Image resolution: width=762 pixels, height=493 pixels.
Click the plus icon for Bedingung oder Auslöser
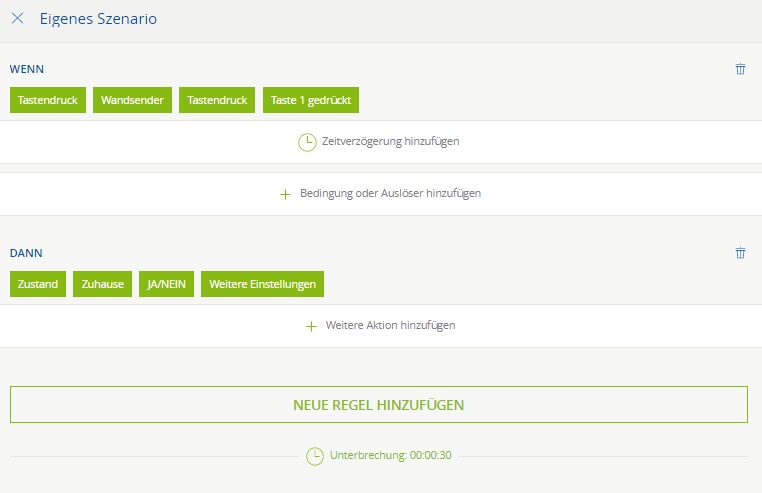(x=285, y=194)
